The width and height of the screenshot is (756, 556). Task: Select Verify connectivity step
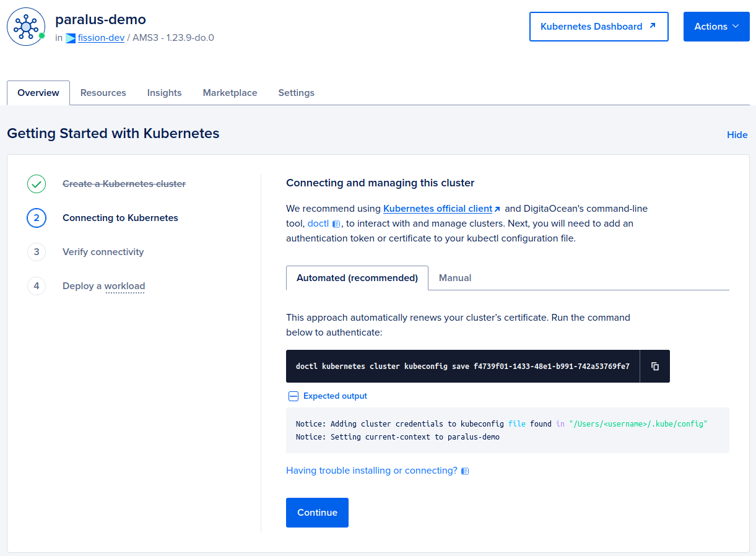[x=103, y=252]
